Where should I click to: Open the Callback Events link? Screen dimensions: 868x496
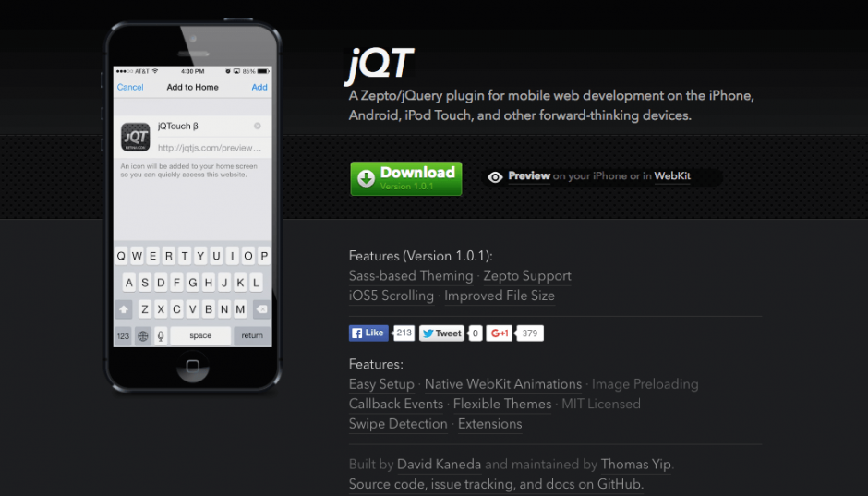pyautogui.click(x=396, y=405)
